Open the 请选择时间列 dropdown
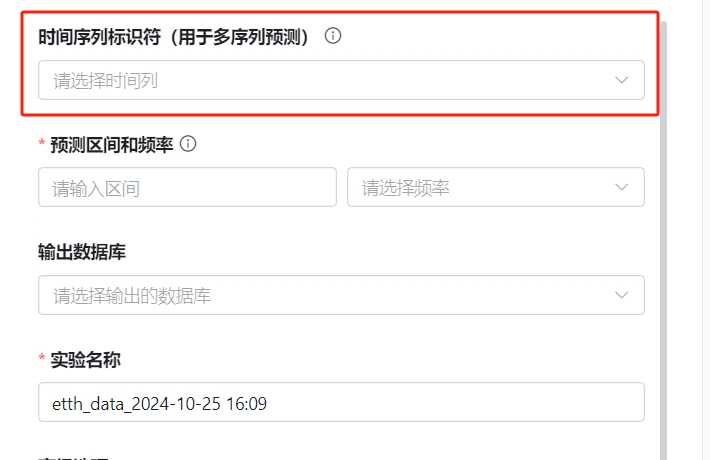 point(341,80)
